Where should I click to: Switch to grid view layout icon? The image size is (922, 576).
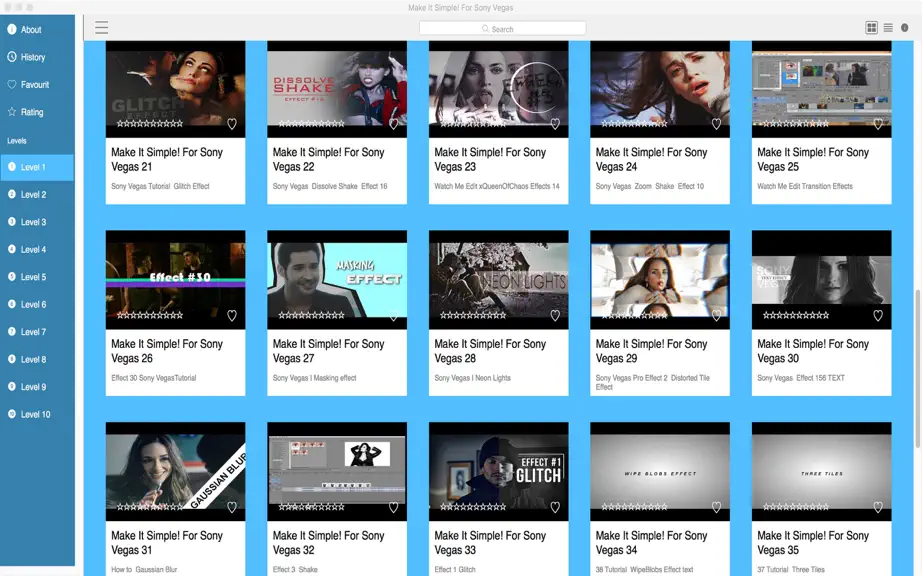[871, 28]
